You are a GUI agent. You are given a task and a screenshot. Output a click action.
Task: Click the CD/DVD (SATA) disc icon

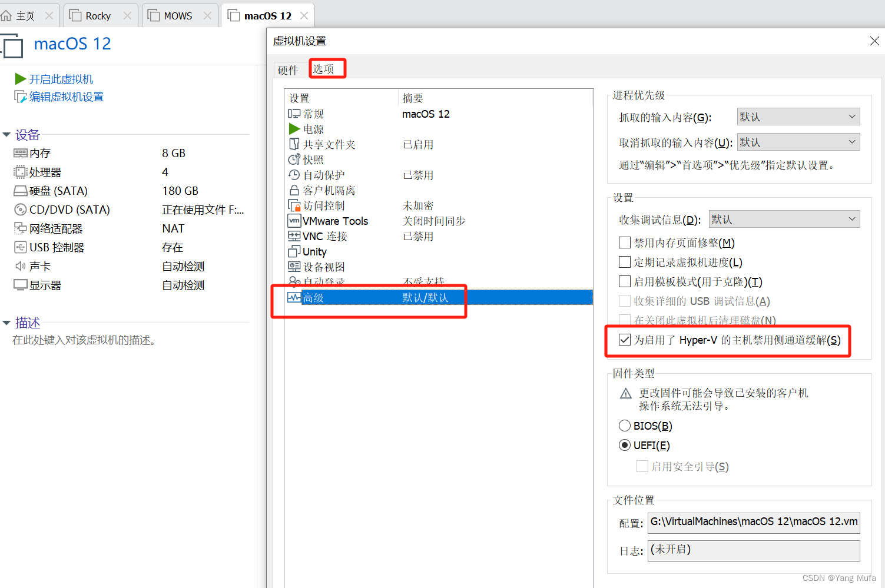[21, 210]
